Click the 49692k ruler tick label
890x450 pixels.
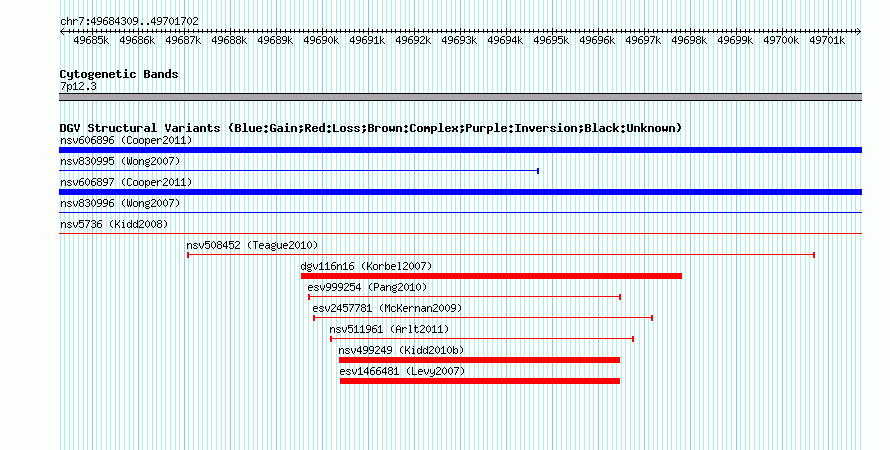tap(413, 40)
